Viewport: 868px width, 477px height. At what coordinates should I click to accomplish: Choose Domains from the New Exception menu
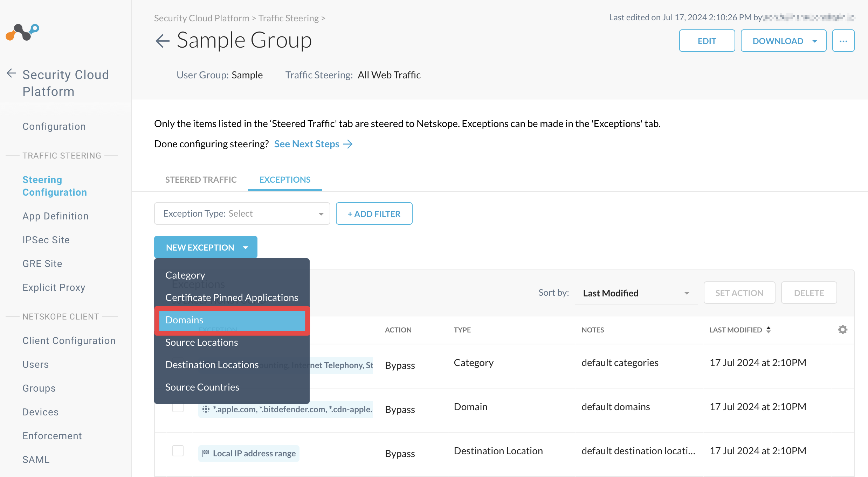coord(232,320)
